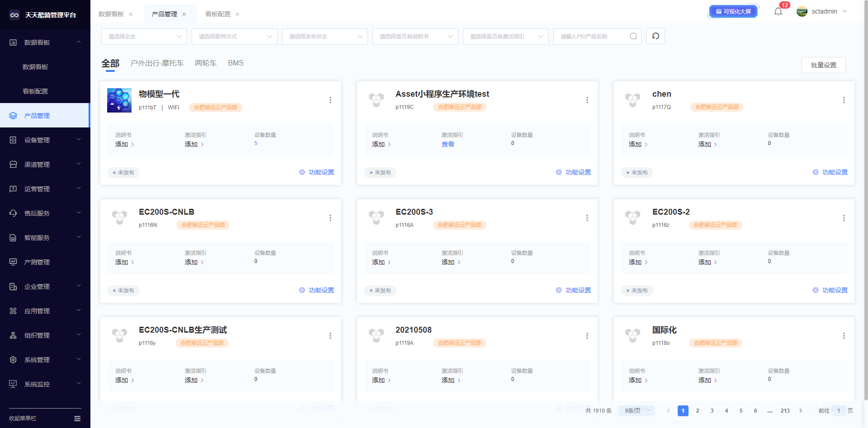This screenshot has height=428, width=868.
Task: Switch to the 两轮车 category tab
Action: point(206,63)
